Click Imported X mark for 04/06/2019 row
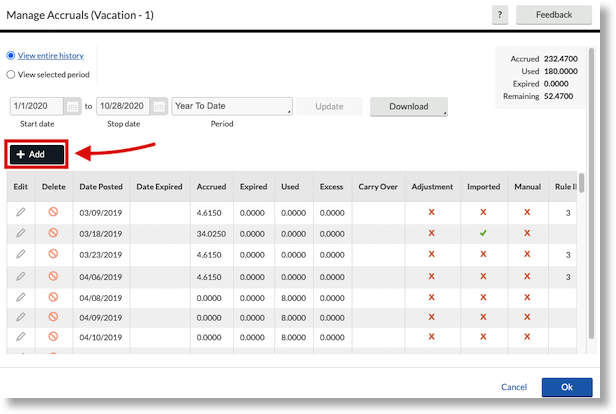 pos(483,277)
